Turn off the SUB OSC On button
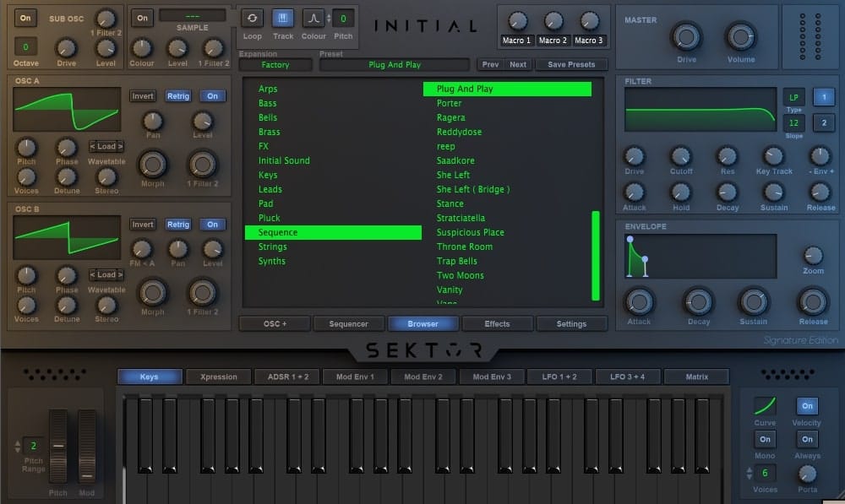This screenshot has width=845, height=504. 25,18
